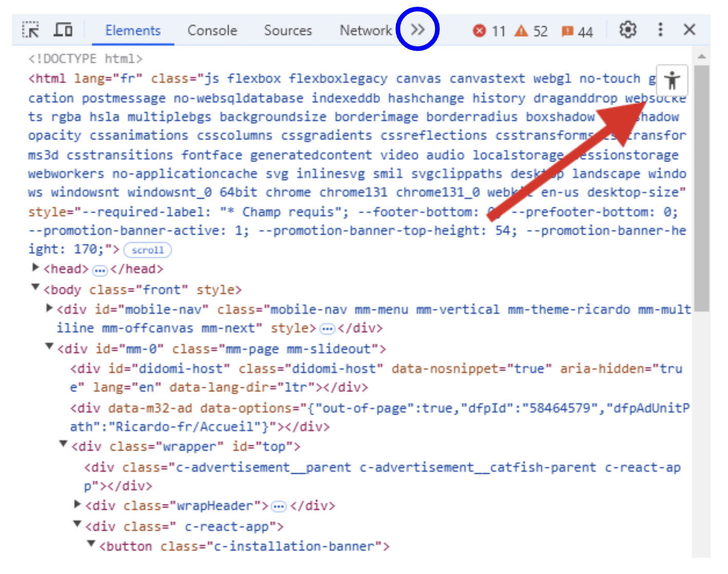The image size is (728, 574).
Task: Collapse the wrapper top div node
Action: point(63,443)
